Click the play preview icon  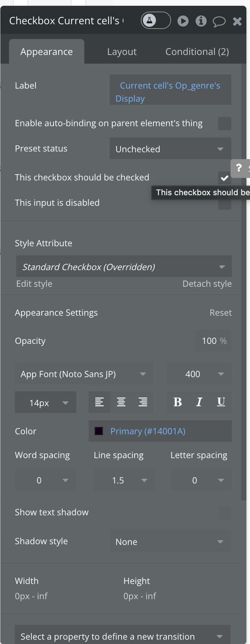(183, 21)
